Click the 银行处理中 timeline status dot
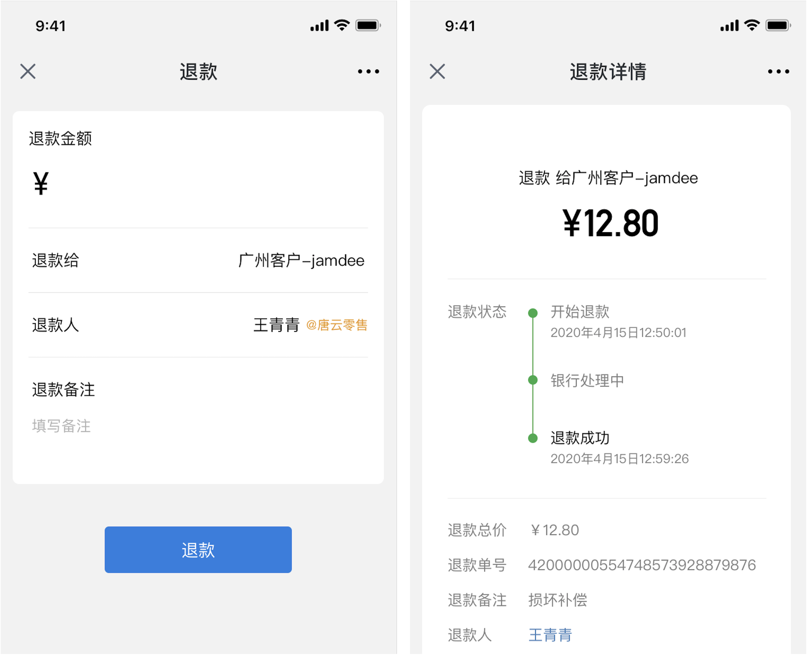The width and height of the screenshot is (812, 659). coord(533,380)
